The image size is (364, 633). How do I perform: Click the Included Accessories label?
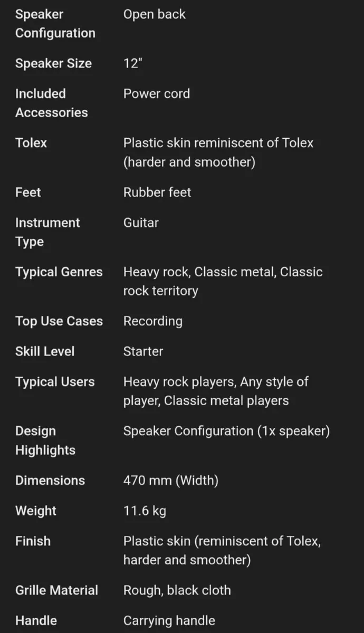point(51,103)
